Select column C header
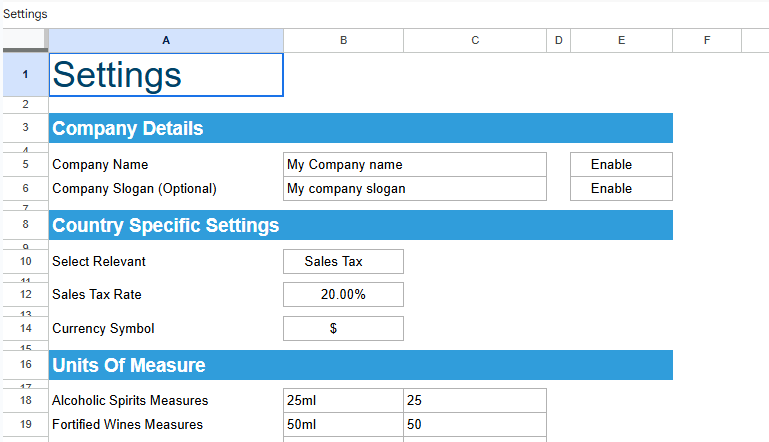The height and width of the screenshot is (442, 769). 475,40
